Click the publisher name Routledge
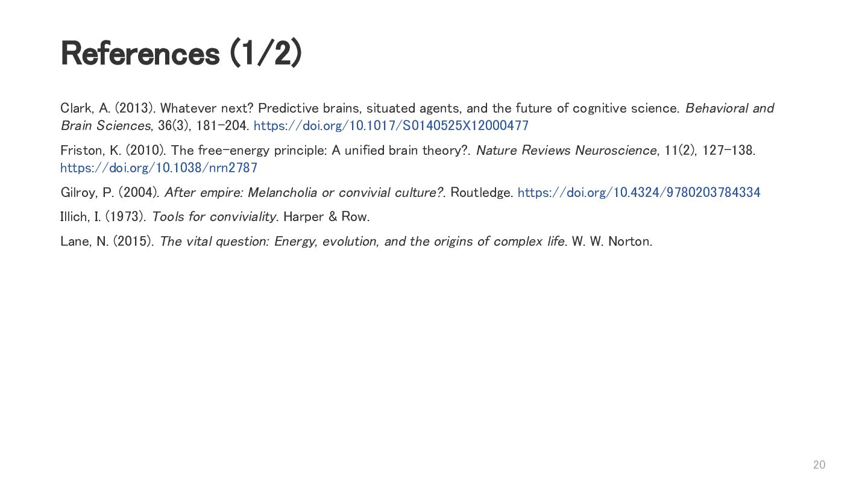 click(481, 193)
